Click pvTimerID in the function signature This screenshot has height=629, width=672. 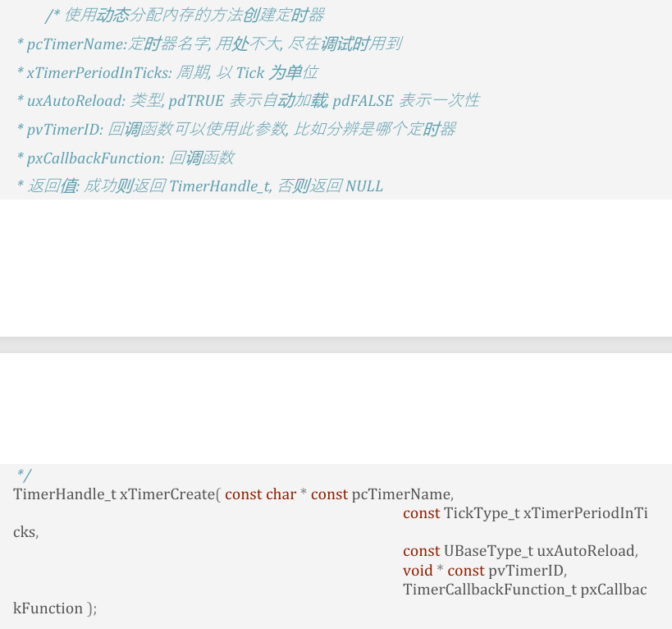pyautogui.click(x=526, y=570)
